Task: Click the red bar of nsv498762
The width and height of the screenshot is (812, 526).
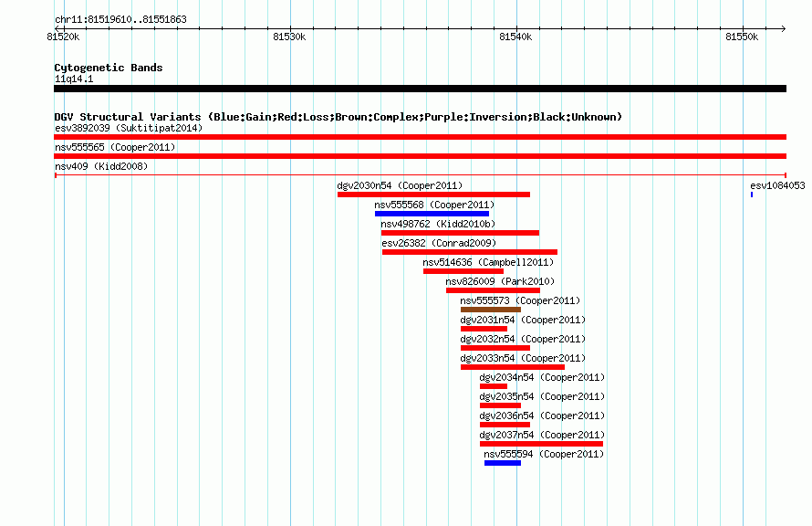Action: [460, 233]
